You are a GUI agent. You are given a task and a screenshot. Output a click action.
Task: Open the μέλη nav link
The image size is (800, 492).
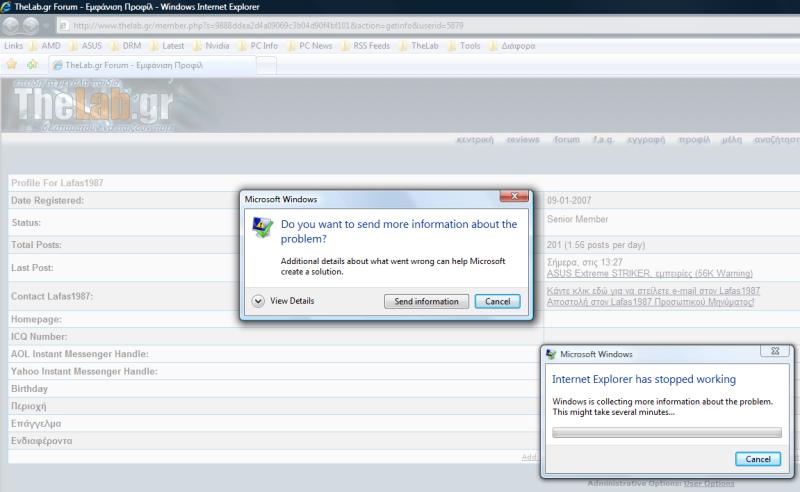[732, 140]
